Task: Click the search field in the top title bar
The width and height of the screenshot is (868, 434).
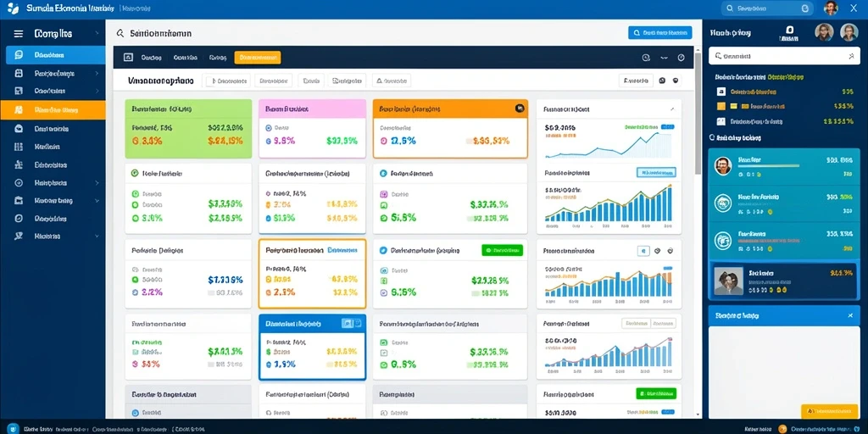Action: (x=767, y=8)
